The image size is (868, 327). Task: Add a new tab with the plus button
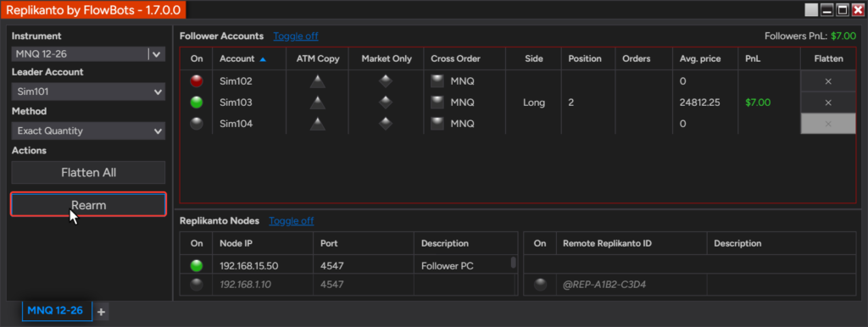tap(101, 312)
